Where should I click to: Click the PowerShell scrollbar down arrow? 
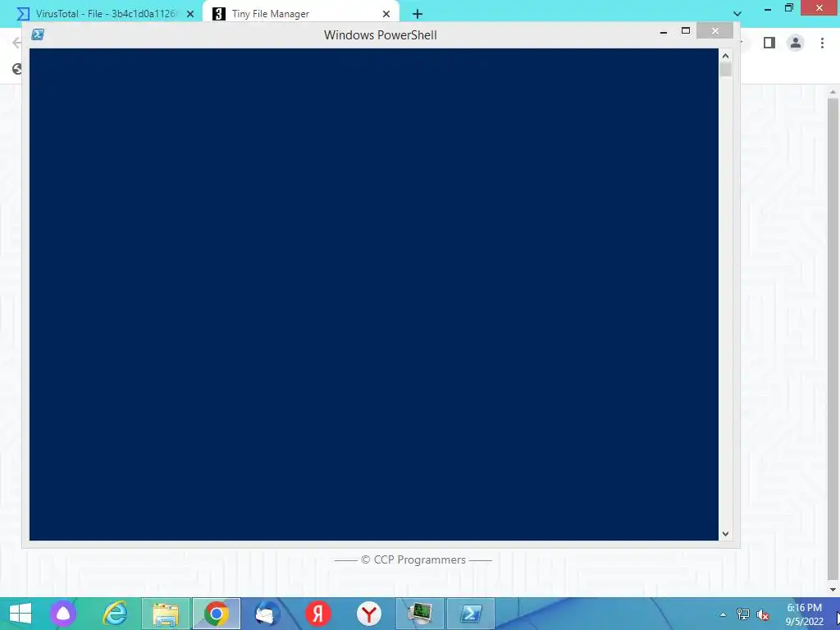click(725, 533)
